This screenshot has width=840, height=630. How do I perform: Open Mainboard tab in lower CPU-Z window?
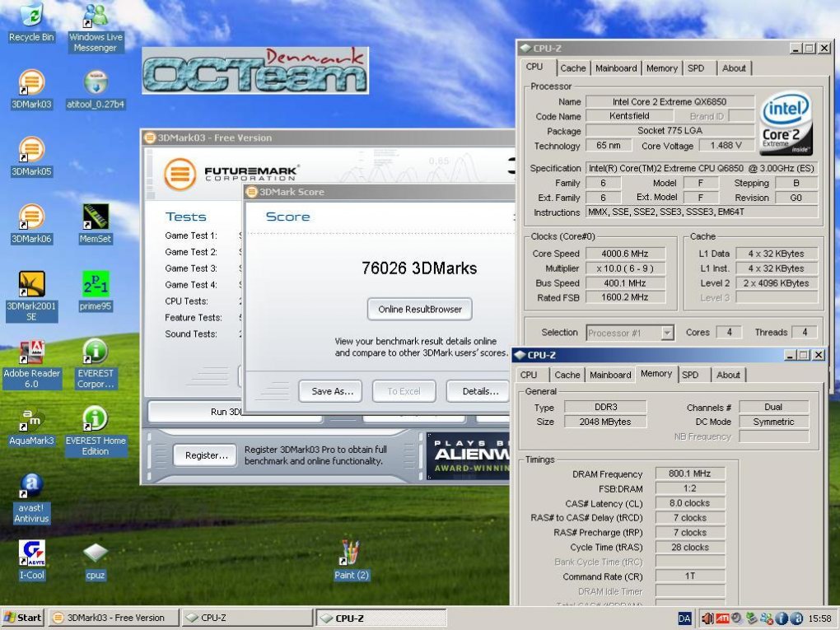tap(610, 375)
